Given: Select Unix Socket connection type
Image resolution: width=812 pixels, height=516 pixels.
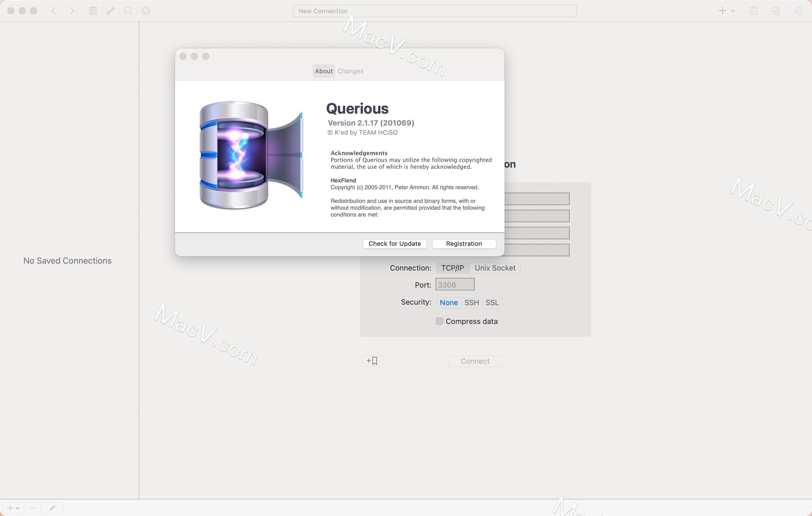Looking at the screenshot, I should [x=495, y=268].
